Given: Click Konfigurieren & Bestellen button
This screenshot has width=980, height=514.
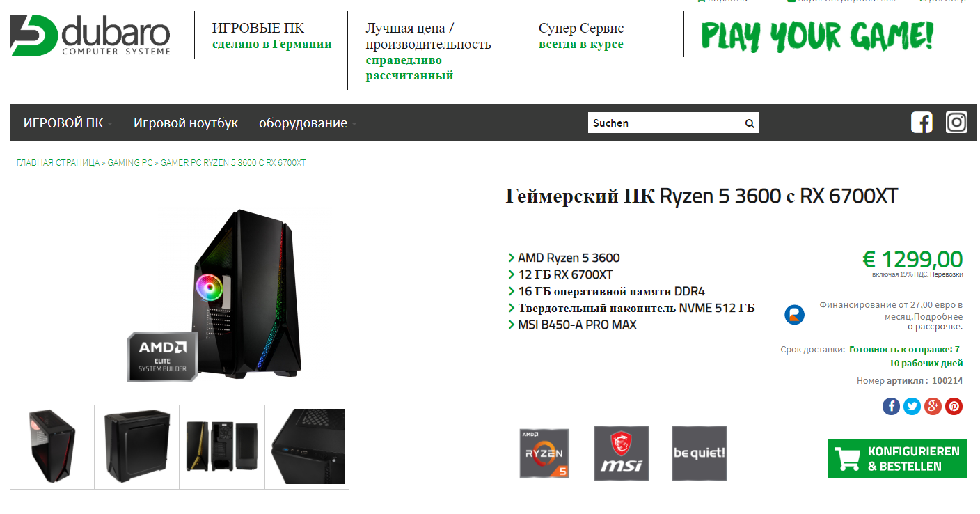Looking at the screenshot, I should coord(897,458).
